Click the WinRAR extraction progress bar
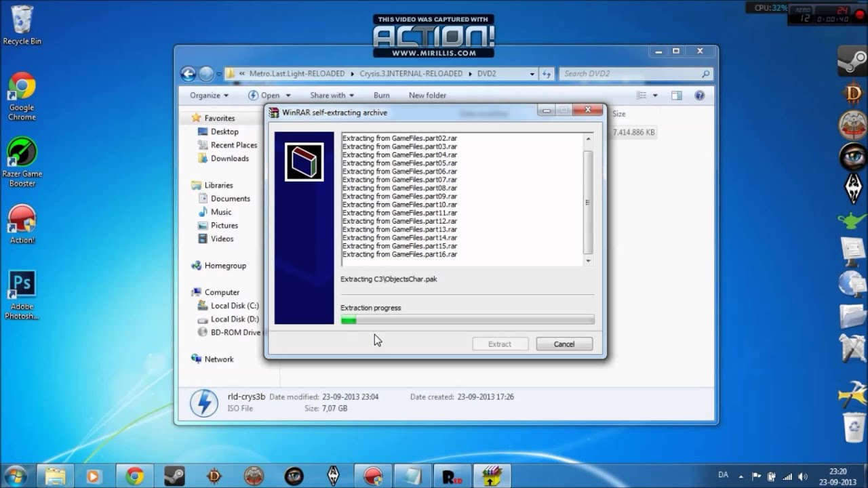This screenshot has width=868, height=488. 467,320
